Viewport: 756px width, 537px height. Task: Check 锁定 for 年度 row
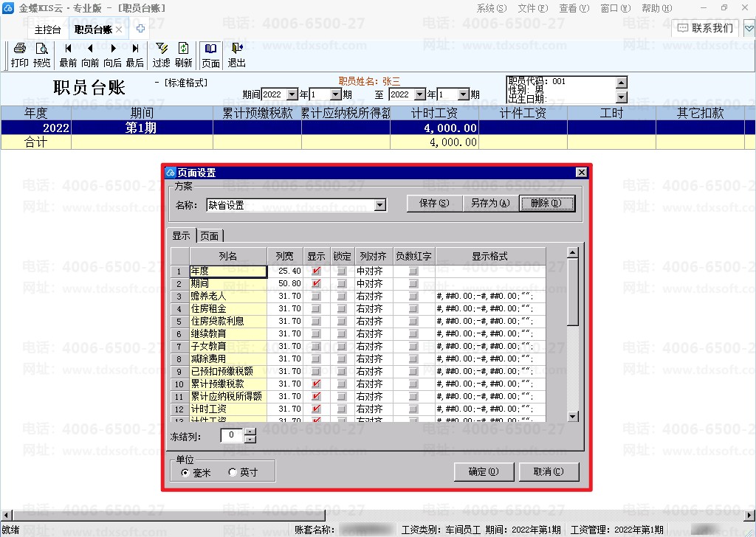(x=342, y=271)
